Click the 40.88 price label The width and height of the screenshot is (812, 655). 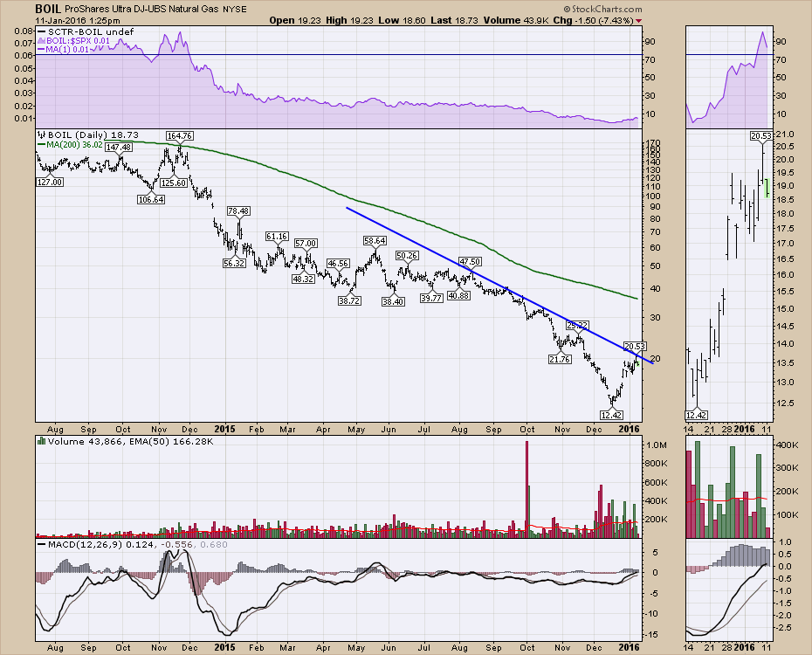click(458, 295)
